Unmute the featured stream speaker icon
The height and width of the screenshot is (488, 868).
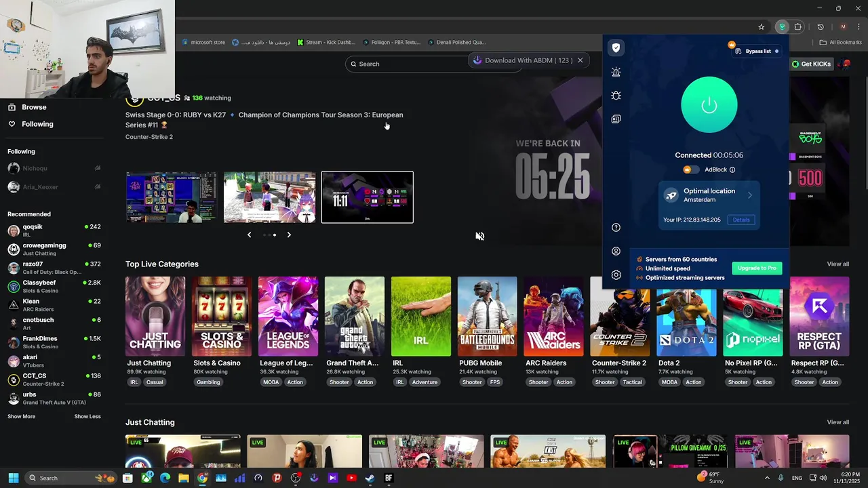(x=479, y=236)
